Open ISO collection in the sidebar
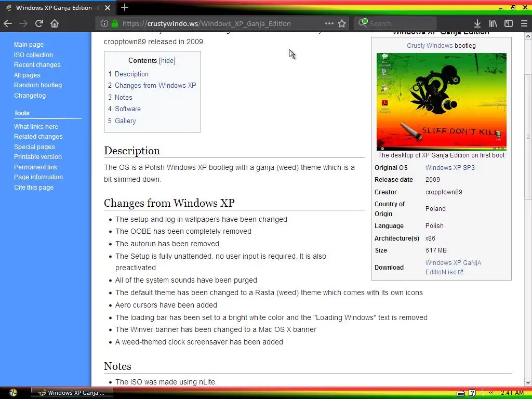The width and height of the screenshot is (532, 399). pyautogui.click(x=33, y=55)
